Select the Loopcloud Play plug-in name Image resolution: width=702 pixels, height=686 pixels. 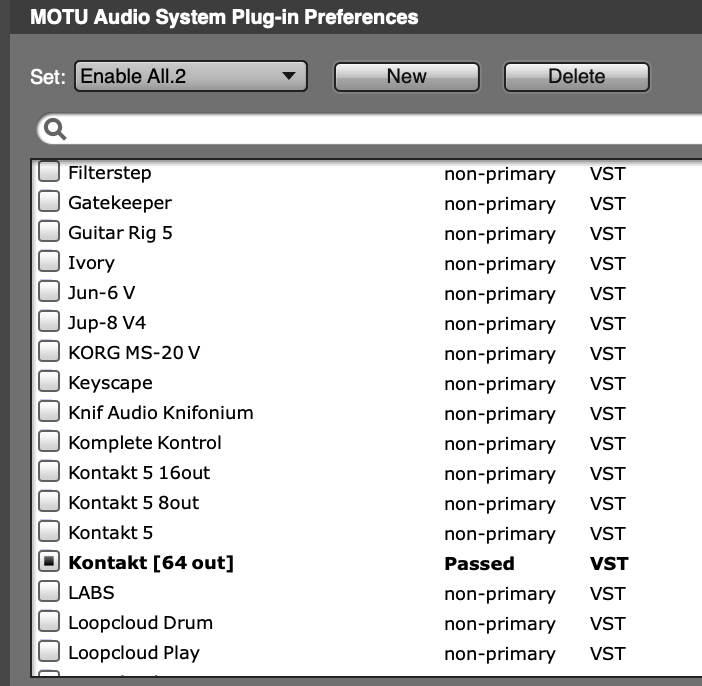click(x=134, y=653)
